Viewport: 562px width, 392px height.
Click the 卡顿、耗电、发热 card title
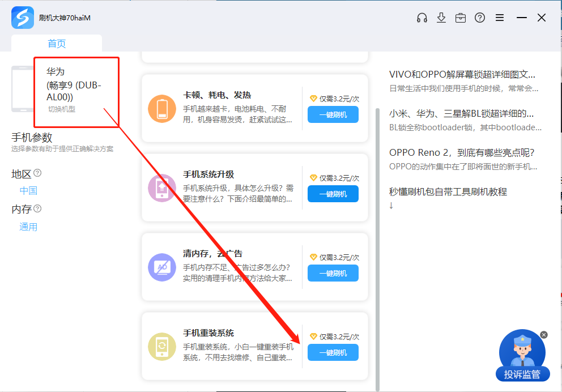click(217, 95)
